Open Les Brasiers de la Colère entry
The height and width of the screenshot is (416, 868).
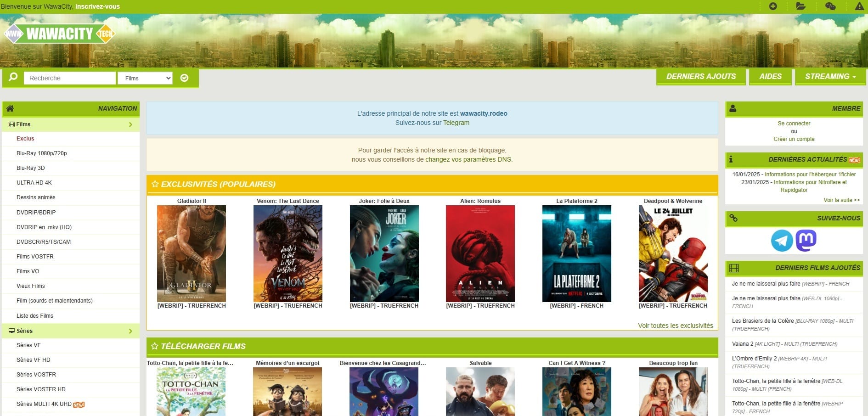[x=794, y=325]
